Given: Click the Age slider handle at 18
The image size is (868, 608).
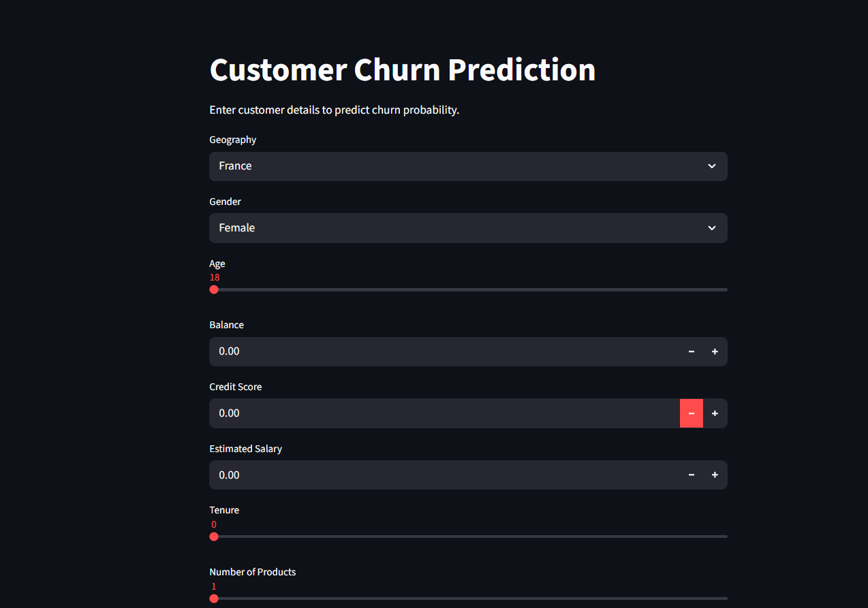Looking at the screenshot, I should 214,289.
